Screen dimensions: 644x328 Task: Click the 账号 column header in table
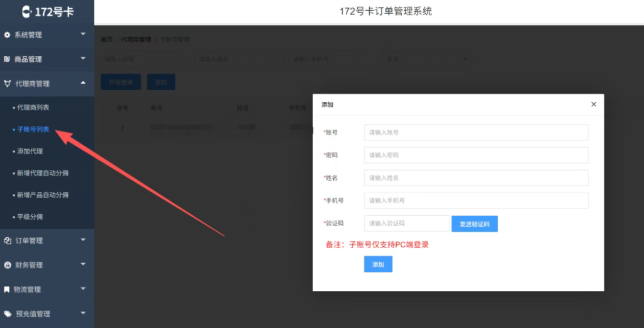(x=157, y=108)
